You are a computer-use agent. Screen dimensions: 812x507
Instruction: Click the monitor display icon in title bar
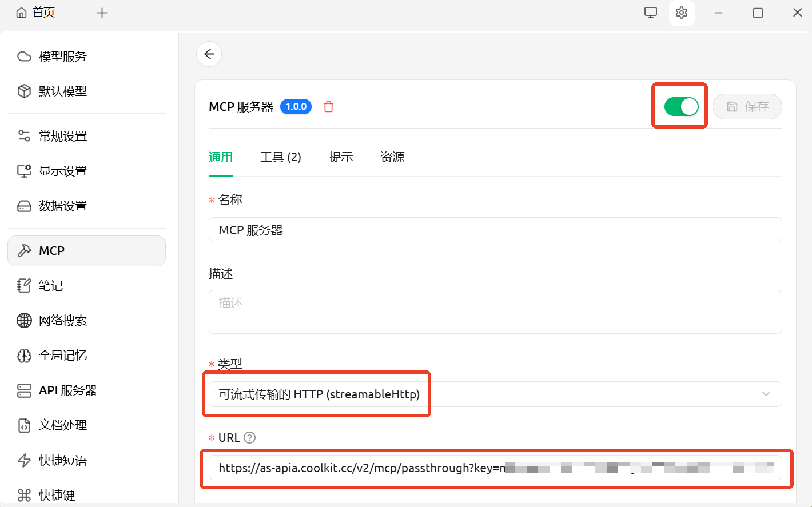pyautogui.click(x=650, y=13)
